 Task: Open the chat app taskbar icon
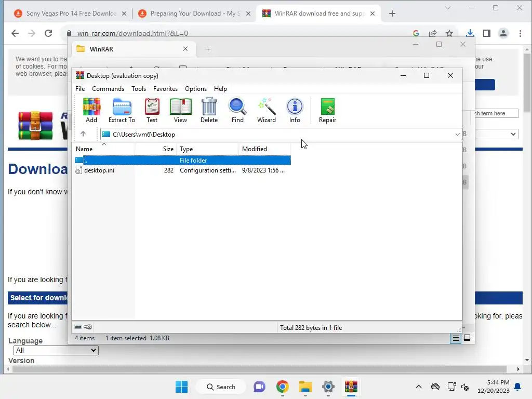[259, 387]
